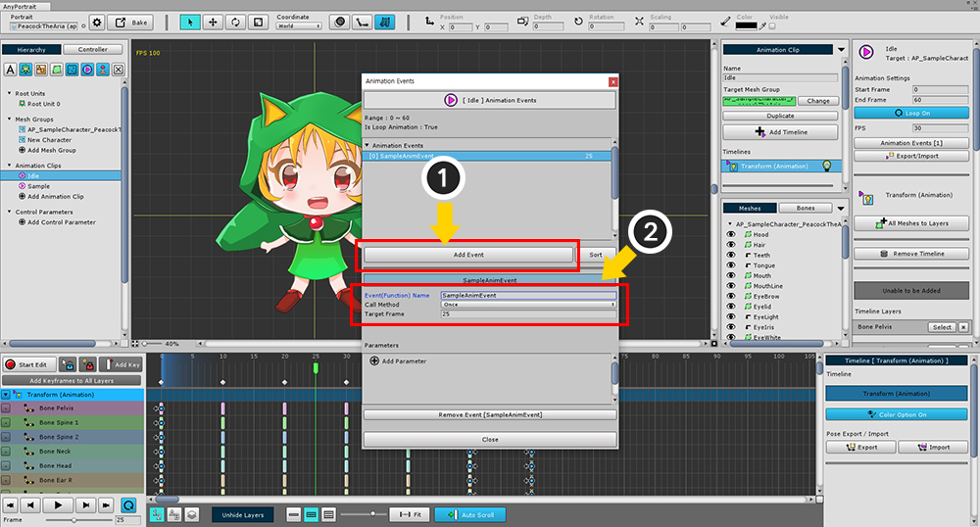Viewport: 980px width, 527px height.
Task: Toggle visibility of Tongue mesh
Action: [x=731, y=265]
